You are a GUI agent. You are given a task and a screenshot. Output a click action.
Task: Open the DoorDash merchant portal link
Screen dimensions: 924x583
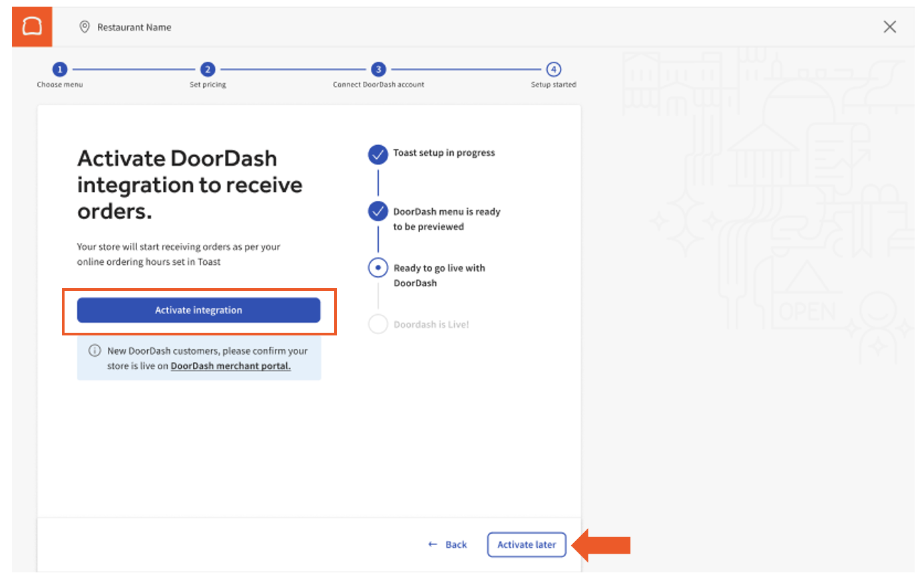pyautogui.click(x=231, y=365)
